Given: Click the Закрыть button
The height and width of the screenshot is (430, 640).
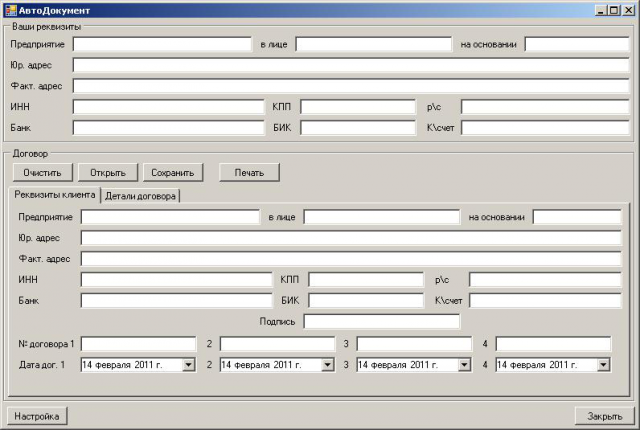Looking at the screenshot, I should click(605, 416).
